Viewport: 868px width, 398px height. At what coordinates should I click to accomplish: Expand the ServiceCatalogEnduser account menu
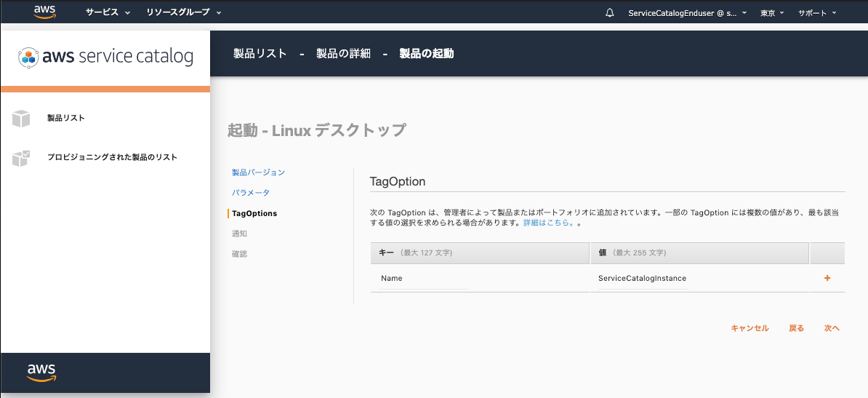(x=688, y=13)
